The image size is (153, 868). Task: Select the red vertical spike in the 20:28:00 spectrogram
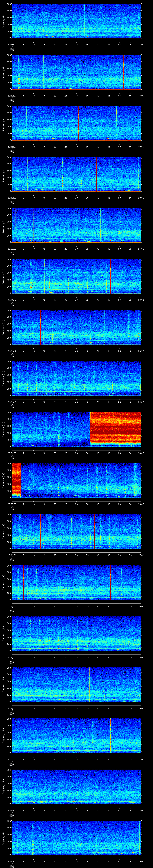(87, 633)
